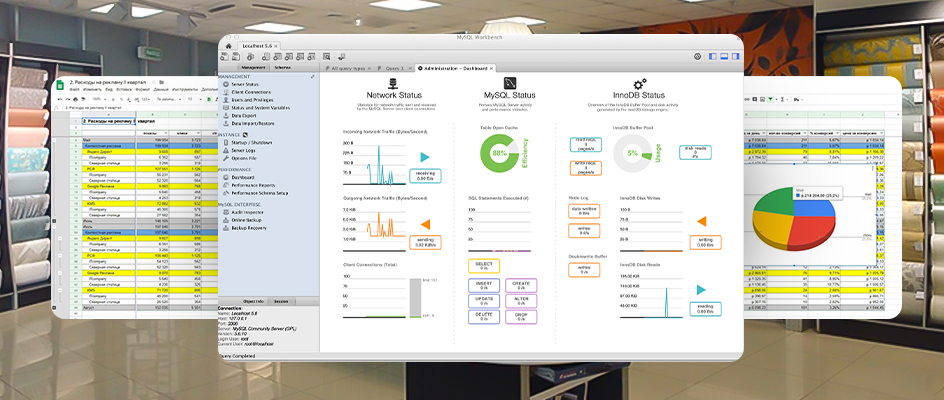This screenshot has height=400, width=944.
Task: Open Status and System Variables
Action: 255,107
